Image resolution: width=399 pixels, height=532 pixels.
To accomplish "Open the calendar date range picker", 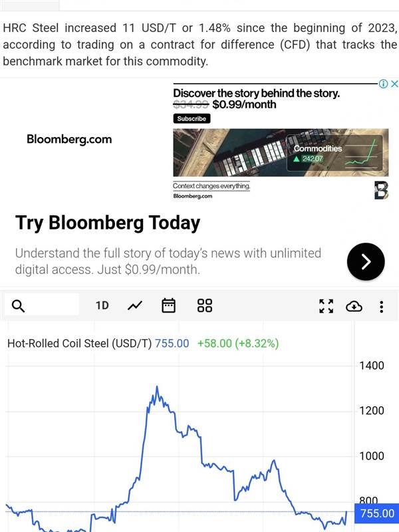I will [168, 306].
